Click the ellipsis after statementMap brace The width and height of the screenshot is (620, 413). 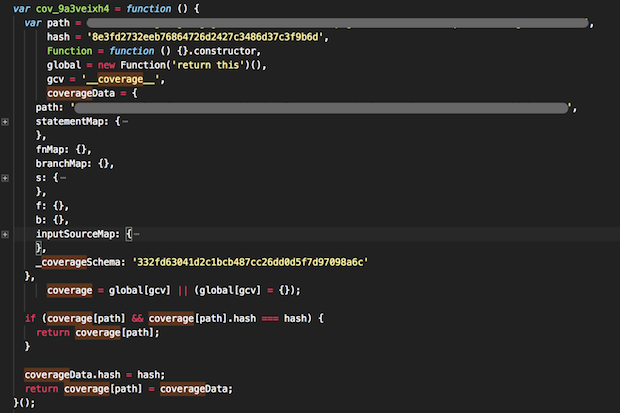125,122
